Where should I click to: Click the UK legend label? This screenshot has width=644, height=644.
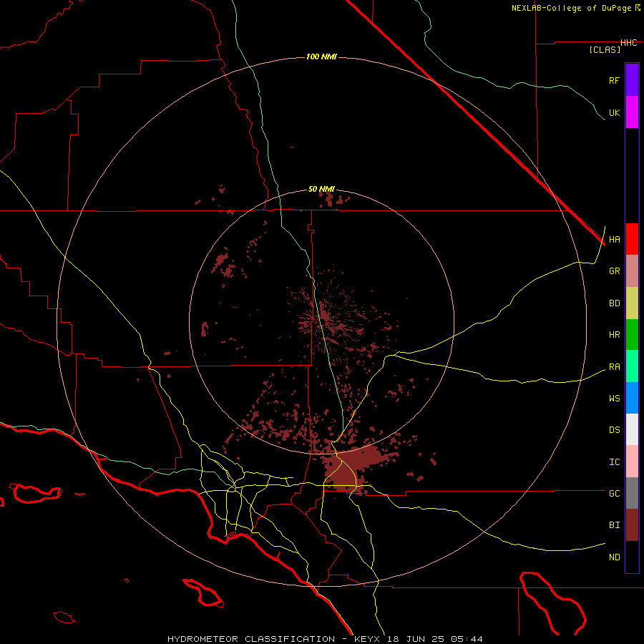614,113
